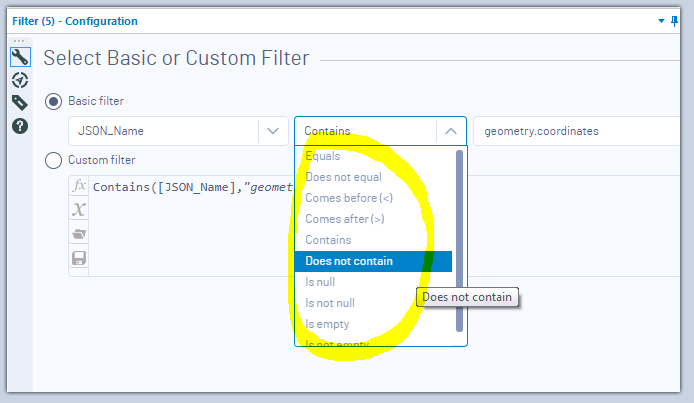Open the panel options arrow in title bar
The height and width of the screenshot is (403, 694).
[661, 20]
